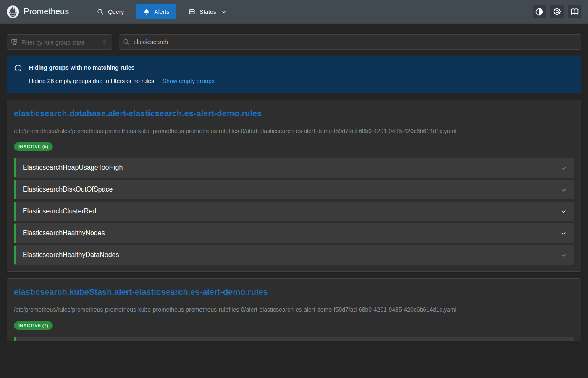Click the rule group state filter icon
Image resolution: width=588 pixels, height=378 pixels.
pos(14,42)
